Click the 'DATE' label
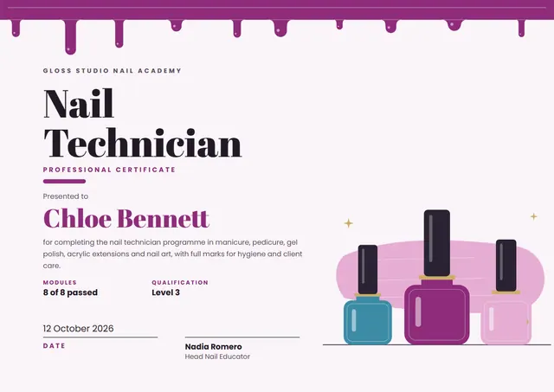This screenshot has height=392, width=554. [x=54, y=346]
